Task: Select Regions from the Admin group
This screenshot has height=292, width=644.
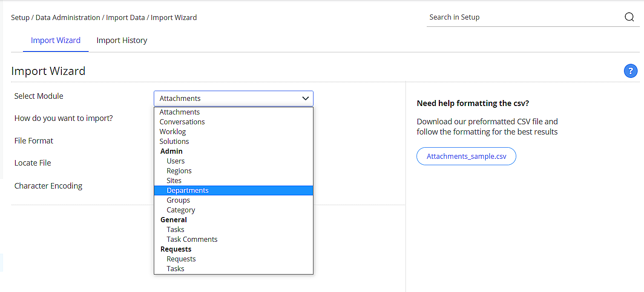Action: (179, 171)
